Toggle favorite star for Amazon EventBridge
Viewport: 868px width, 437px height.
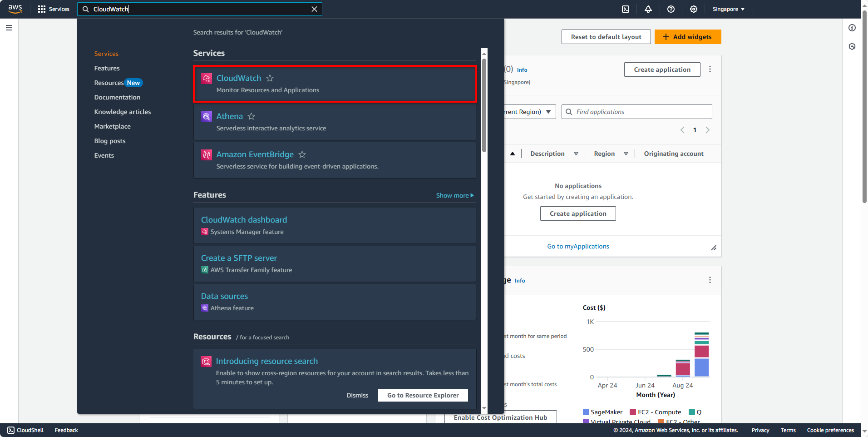(302, 154)
